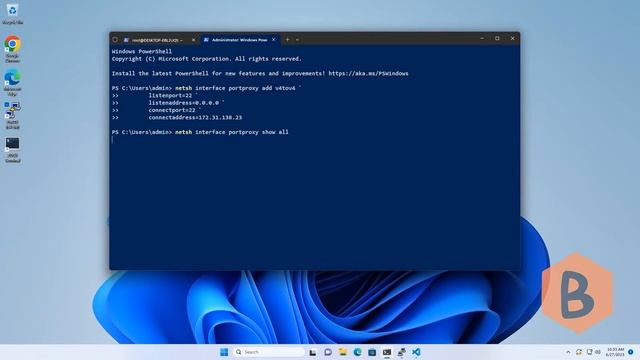640x360 pixels.
Task: Click the sync status tray icon
Action: pos(579,352)
